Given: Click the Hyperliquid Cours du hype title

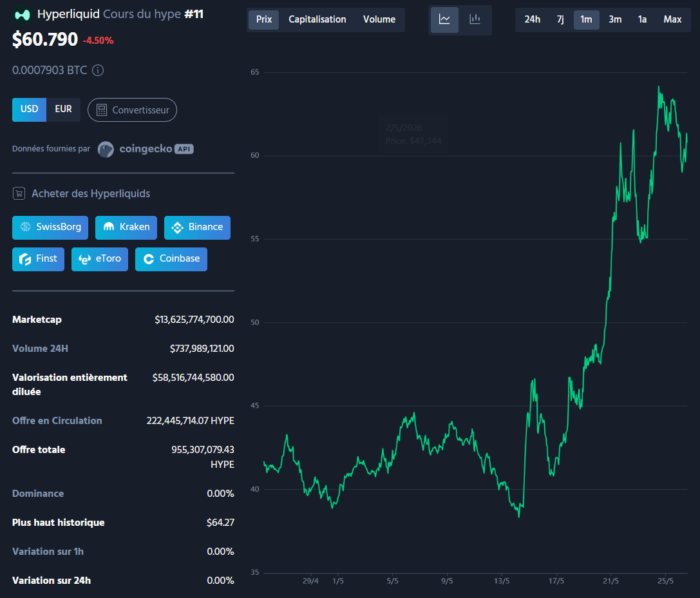Looking at the screenshot, I should pos(109,14).
